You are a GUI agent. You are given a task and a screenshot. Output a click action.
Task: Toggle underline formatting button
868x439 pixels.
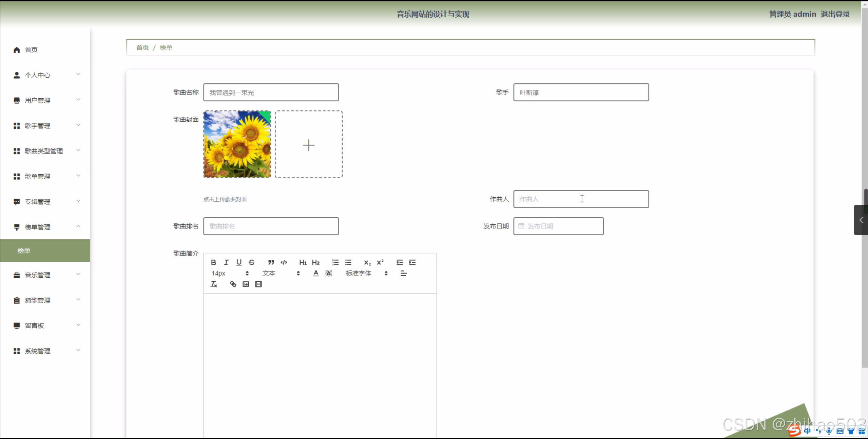pos(239,262)
